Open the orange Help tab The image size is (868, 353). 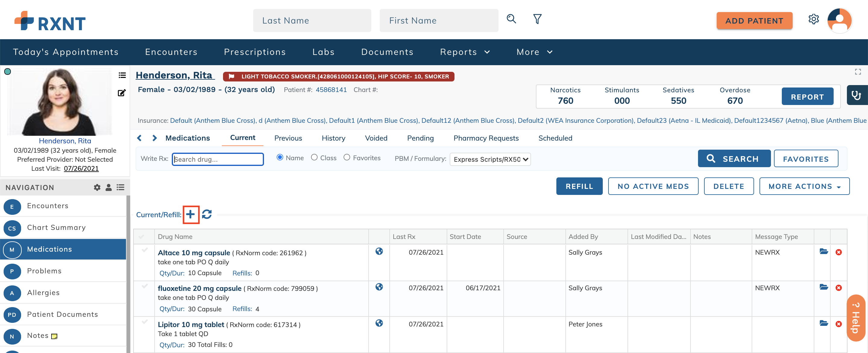click(856, 318)
